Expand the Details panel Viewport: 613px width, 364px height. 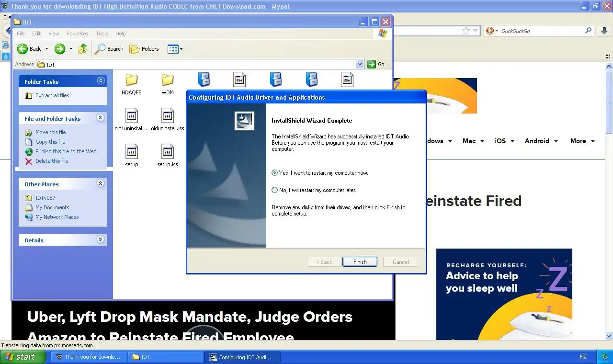[x=101, y=239]
